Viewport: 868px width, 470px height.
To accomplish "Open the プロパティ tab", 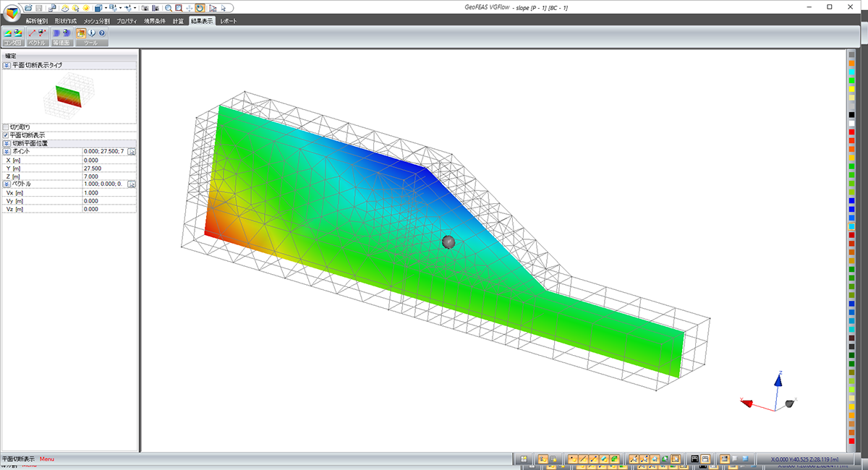I will [x=127, y=21].
